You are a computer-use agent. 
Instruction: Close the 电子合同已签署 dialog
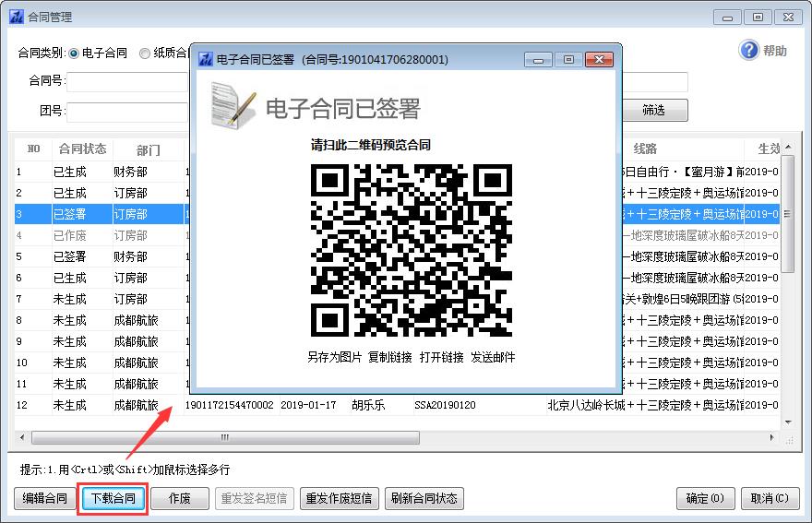click(599, 60)
